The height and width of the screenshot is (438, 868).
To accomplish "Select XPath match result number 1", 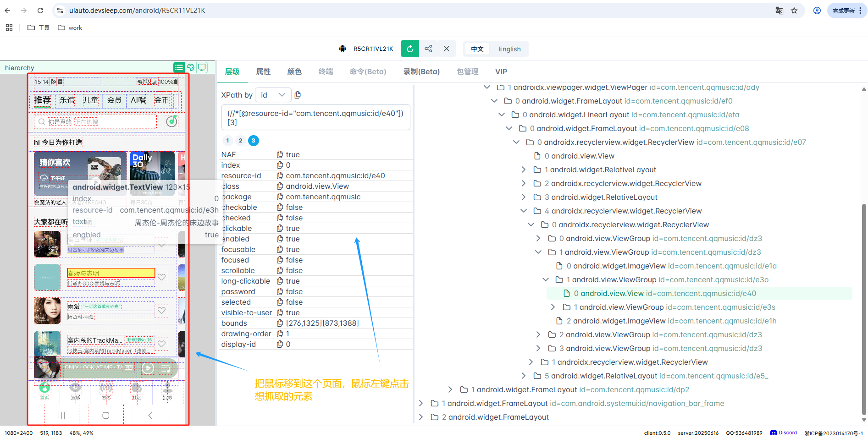I will (227, 141).
